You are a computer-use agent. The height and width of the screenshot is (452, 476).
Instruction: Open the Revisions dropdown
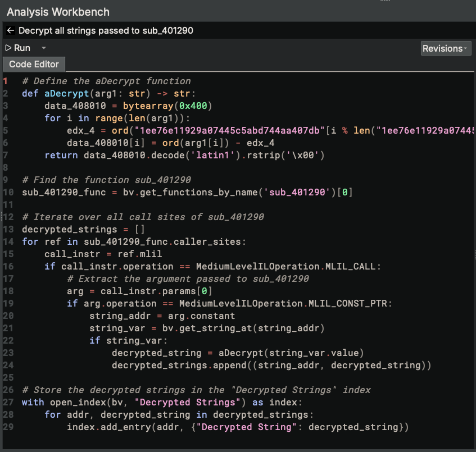446,48
